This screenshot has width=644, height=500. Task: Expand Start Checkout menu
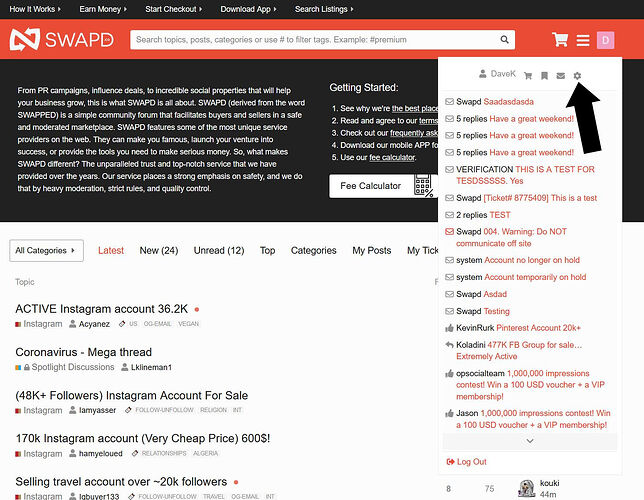click(173, 9)
